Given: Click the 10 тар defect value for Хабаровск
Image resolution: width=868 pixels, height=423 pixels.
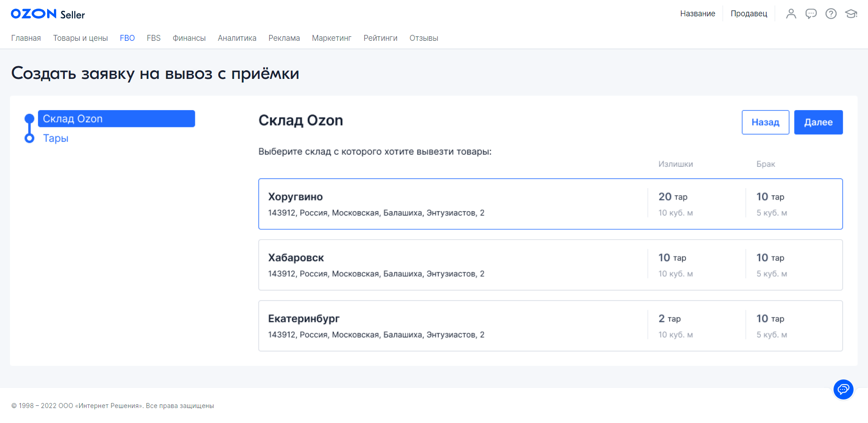Looking at the screenshot, I should (770, 258).
